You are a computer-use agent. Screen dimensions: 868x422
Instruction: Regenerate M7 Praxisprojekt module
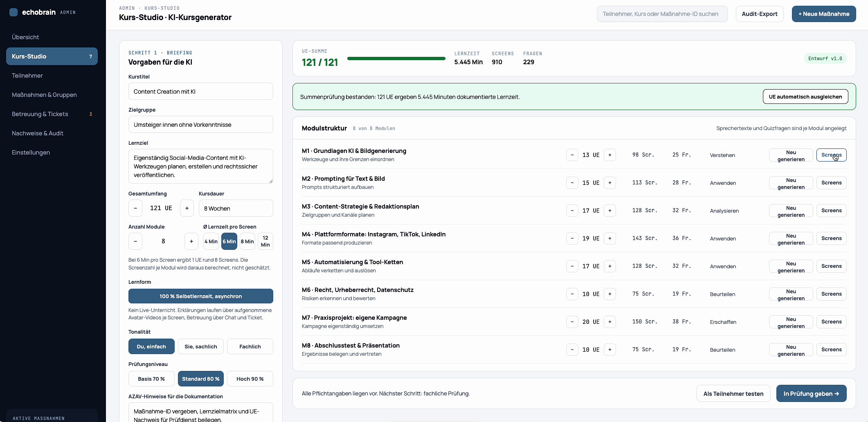pos(791,322)
